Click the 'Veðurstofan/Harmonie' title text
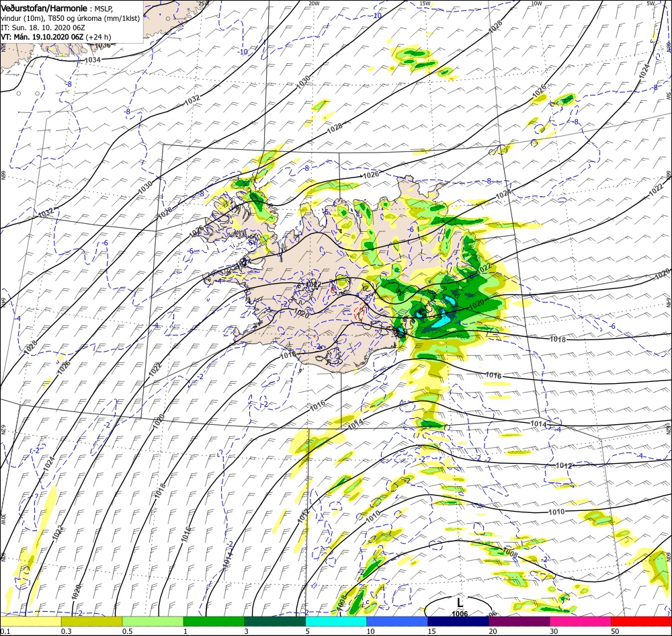 (44, 8)
